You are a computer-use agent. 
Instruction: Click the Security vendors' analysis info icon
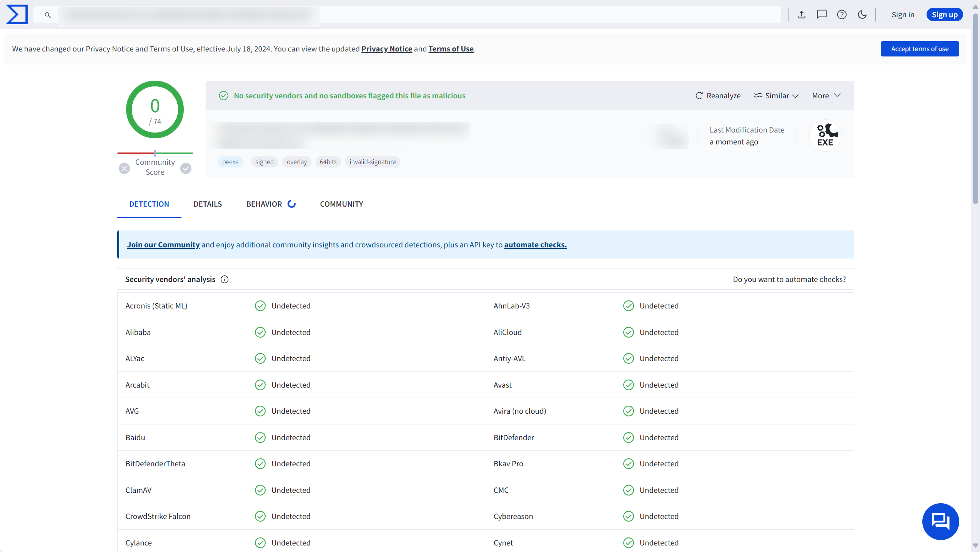[225, 279]
